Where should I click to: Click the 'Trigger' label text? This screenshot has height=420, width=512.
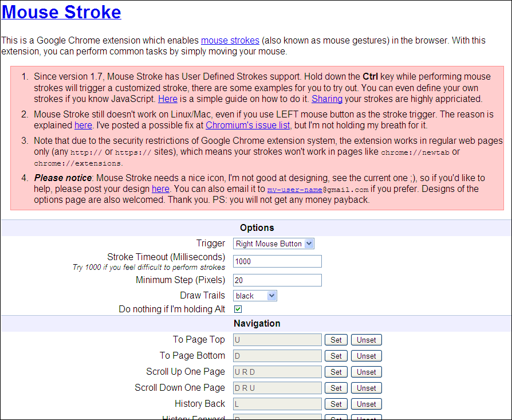coord(211,244)
